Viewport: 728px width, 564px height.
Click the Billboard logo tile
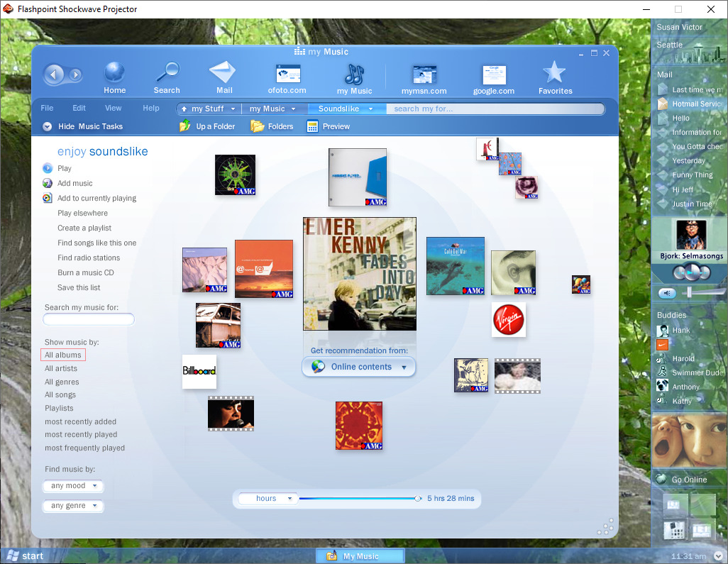(199, 371)
